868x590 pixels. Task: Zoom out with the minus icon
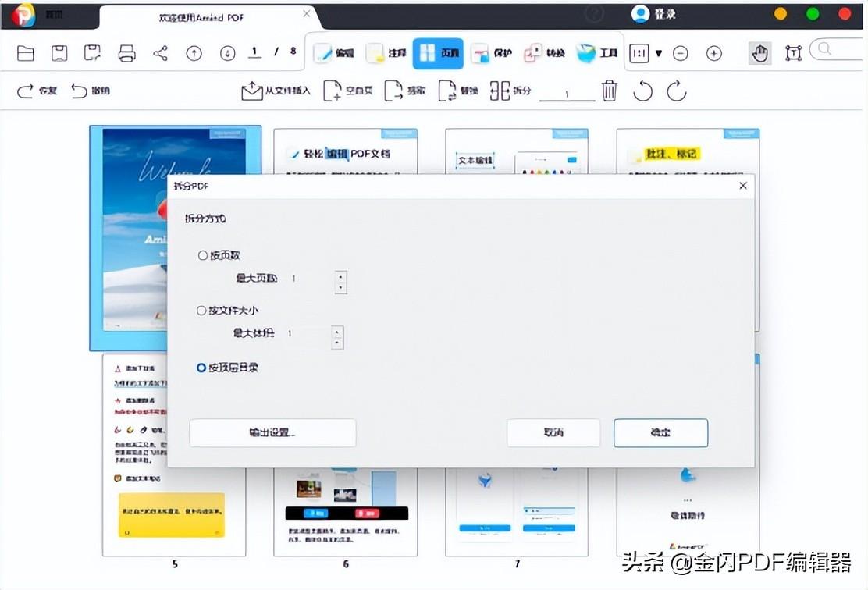(681, 54)
